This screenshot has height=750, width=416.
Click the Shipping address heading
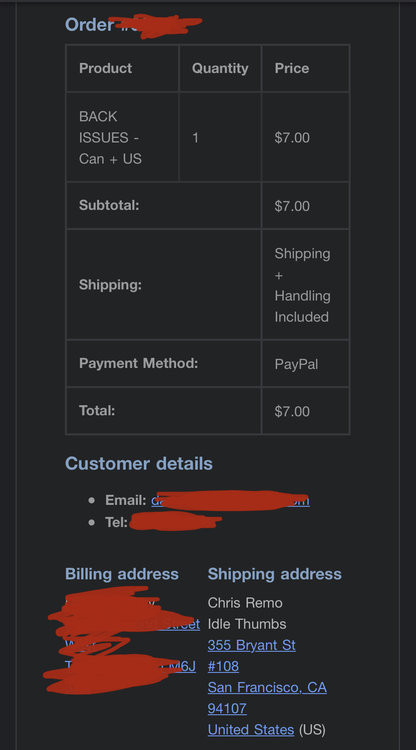[274, 574]
